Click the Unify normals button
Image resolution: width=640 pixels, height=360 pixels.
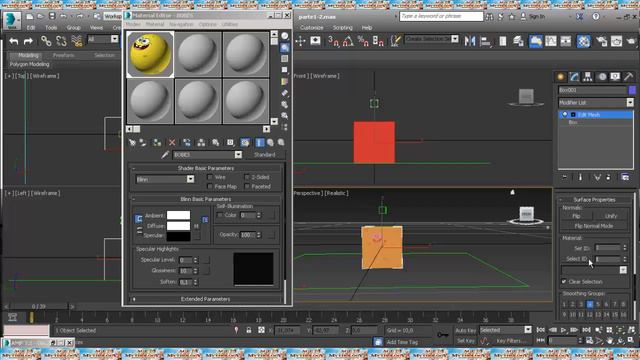pos(611,216)
